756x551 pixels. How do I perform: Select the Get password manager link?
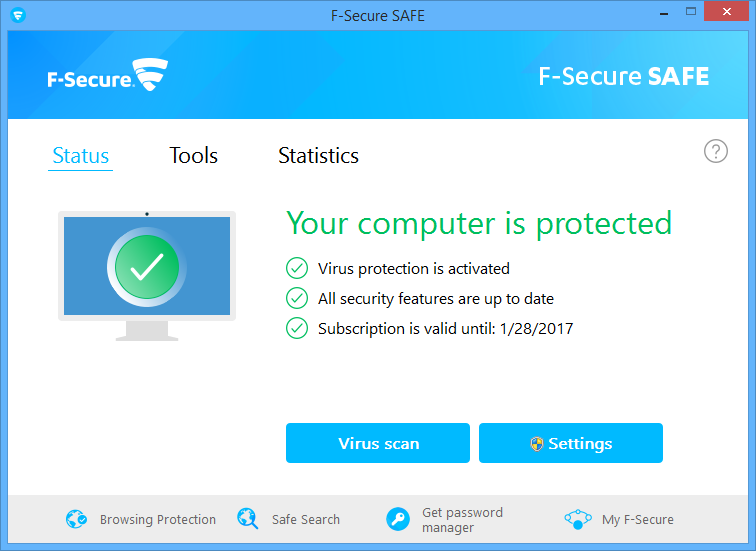[462, 520]
